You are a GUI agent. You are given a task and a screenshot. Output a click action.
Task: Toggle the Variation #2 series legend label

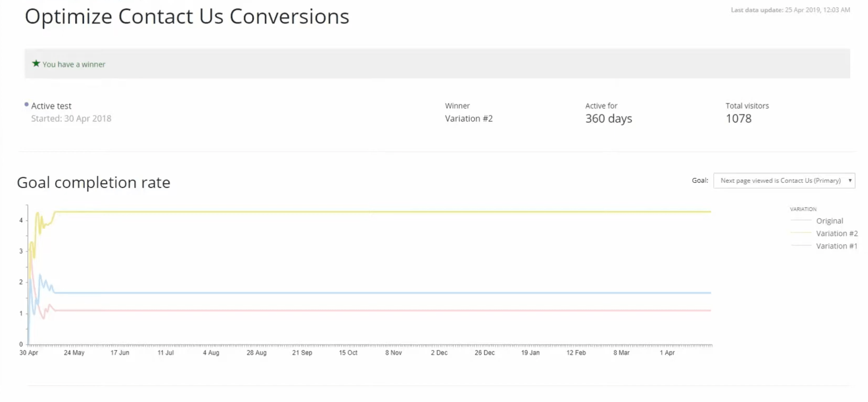837,234
